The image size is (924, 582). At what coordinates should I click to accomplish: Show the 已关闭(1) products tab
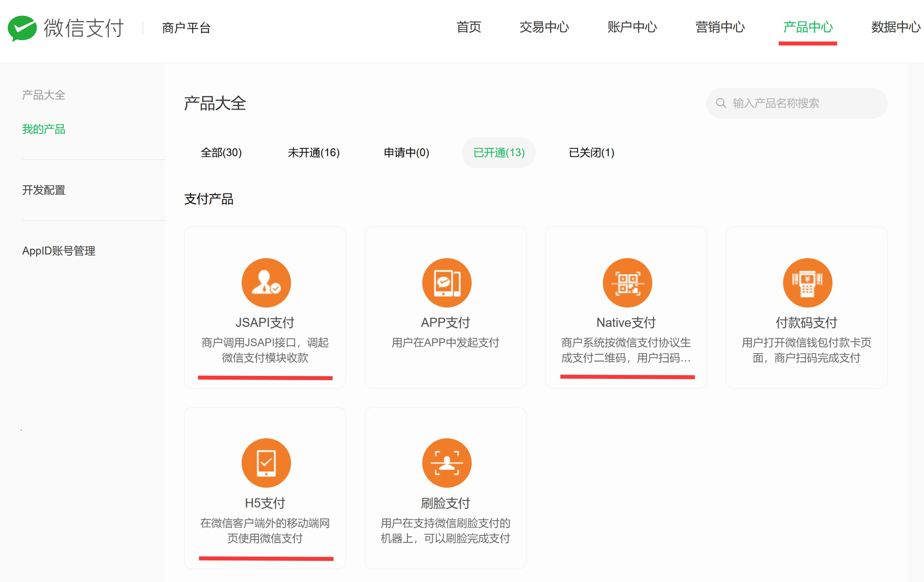point(591,153)
